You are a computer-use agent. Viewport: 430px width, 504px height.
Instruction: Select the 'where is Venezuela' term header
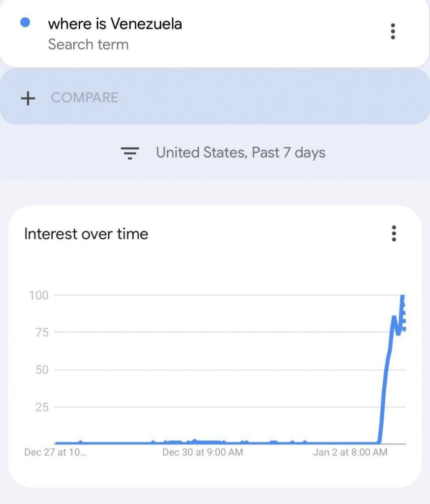[x=115, y=24]
